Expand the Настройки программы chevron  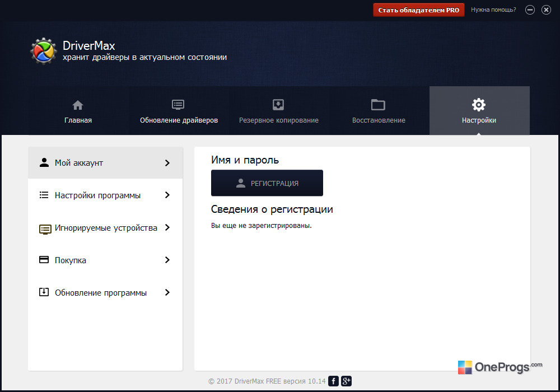coord(167,195)
